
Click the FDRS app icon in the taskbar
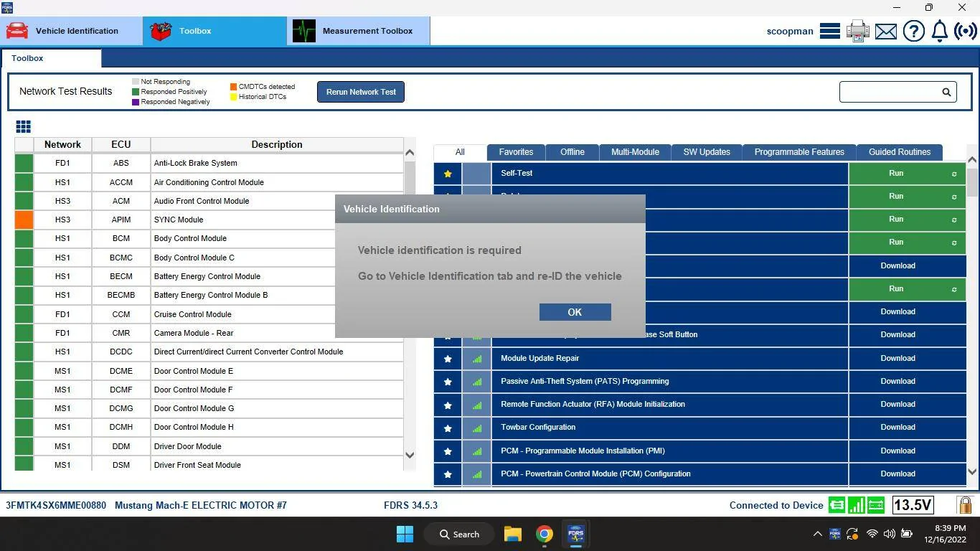(575, 534)
